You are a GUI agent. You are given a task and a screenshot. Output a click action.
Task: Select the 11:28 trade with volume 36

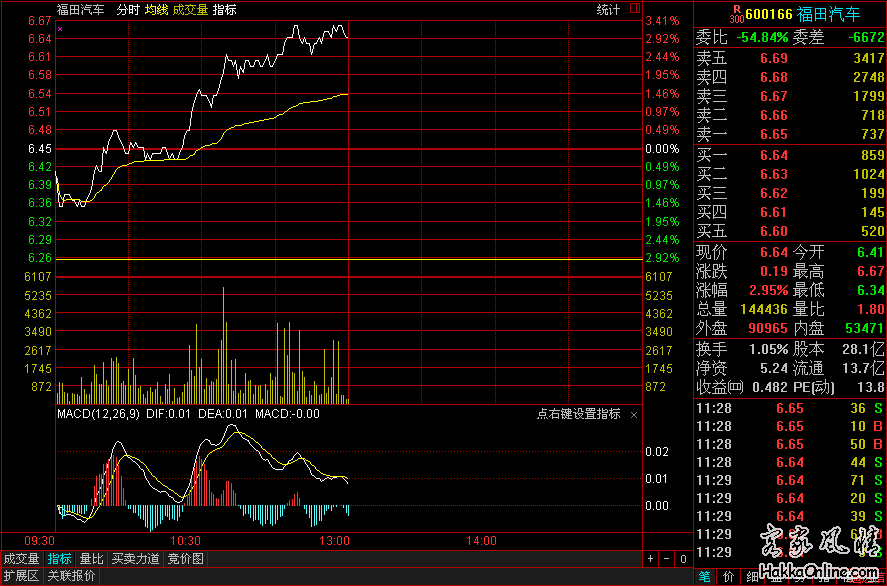(x=790, y=408)
